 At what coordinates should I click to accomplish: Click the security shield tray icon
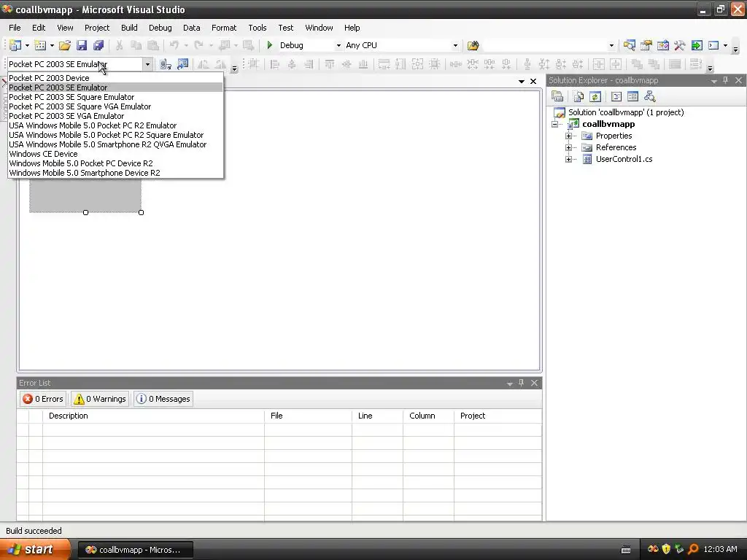[x=666, y=550]
